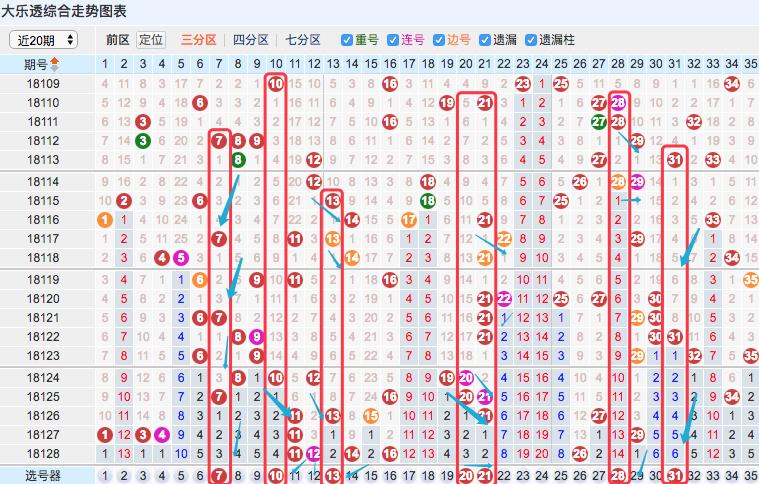Click orange ball 6 in row 18119
The width and height of the screenshot is (759, 484).
tap(200, 280)
